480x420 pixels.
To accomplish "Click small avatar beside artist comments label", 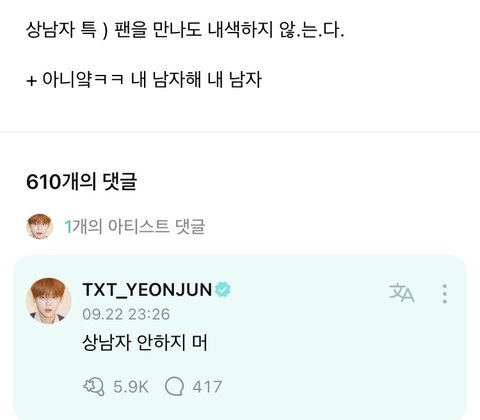I will (40, 227).
